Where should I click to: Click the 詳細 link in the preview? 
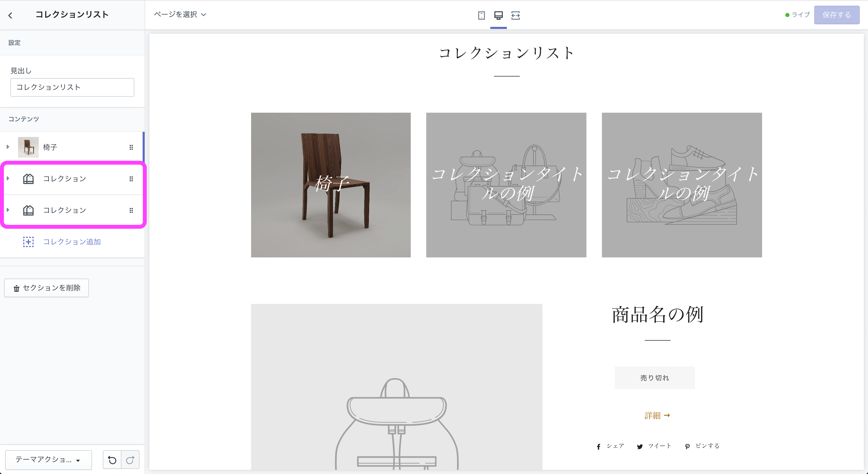pos(656,415)
